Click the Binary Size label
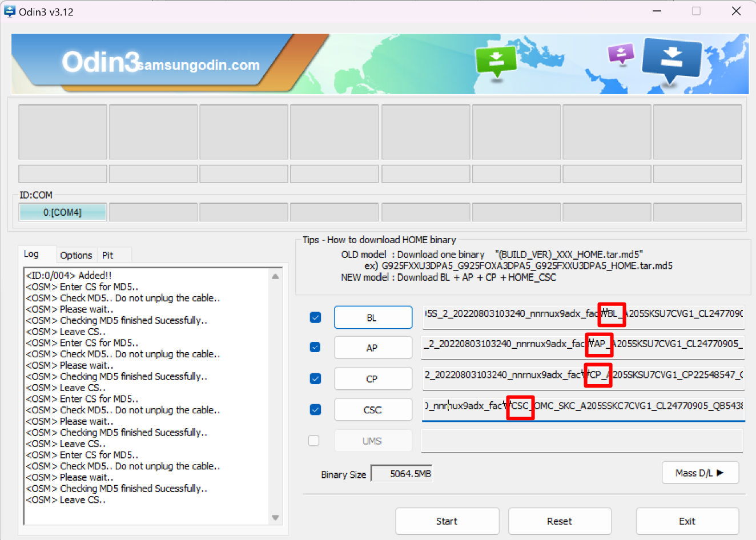Screen dimensions: 756x540 343,474
